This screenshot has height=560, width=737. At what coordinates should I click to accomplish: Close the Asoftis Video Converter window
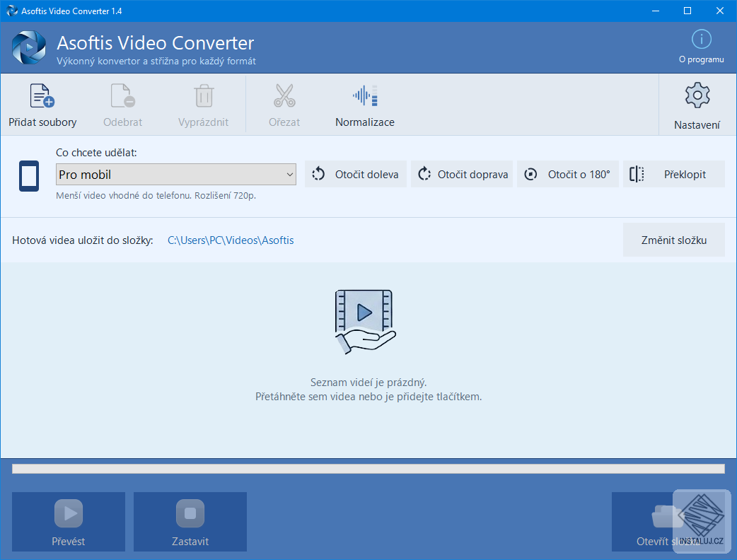click(x=719, y=11)
